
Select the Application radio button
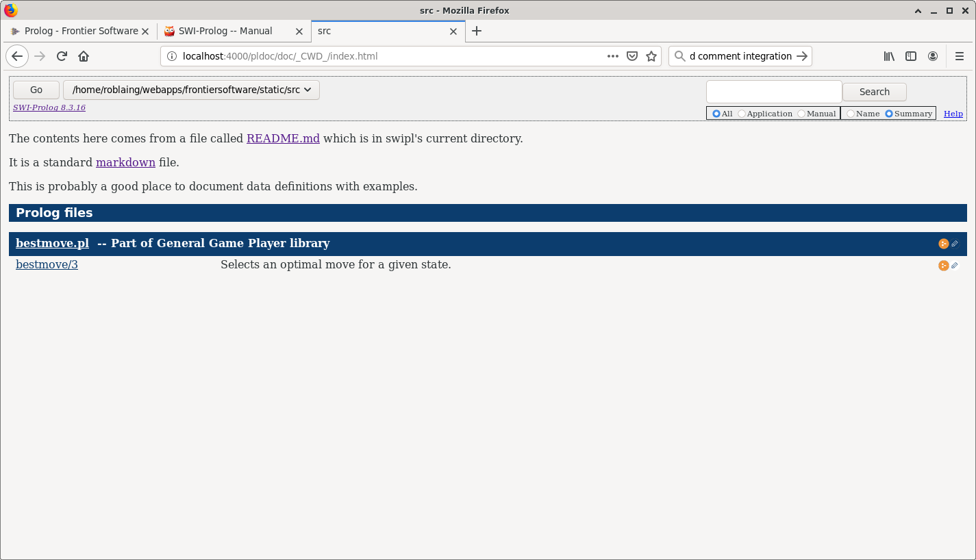742,114
